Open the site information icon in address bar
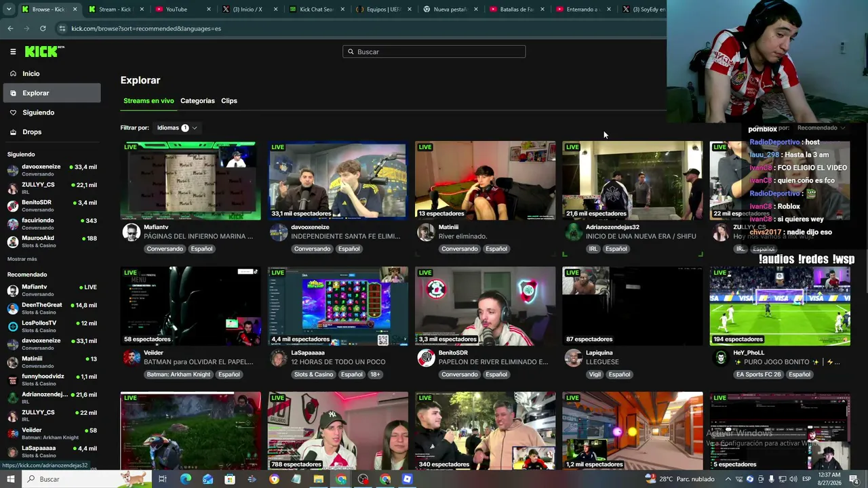 [62, 28]
